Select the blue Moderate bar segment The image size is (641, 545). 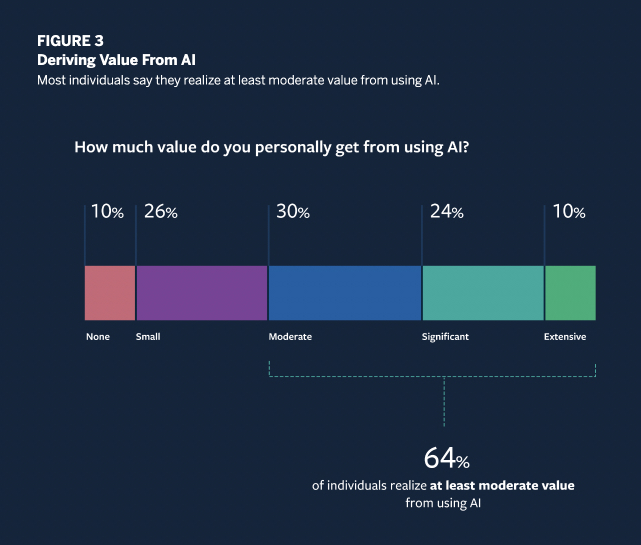(x=345, y=292)
